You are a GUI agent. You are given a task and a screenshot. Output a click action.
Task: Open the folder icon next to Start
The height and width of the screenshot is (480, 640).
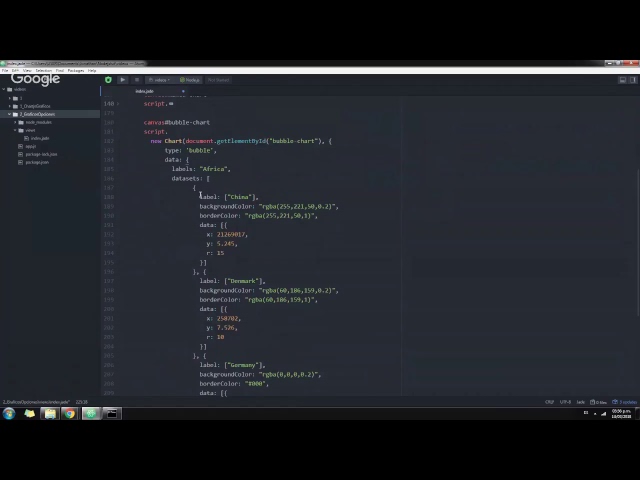click(29, 413)
